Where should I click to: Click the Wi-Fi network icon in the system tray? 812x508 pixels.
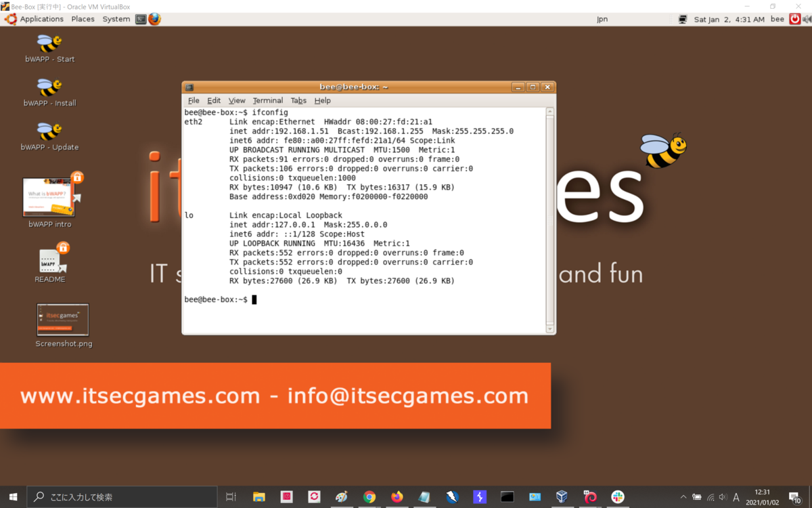click(710, 496)
